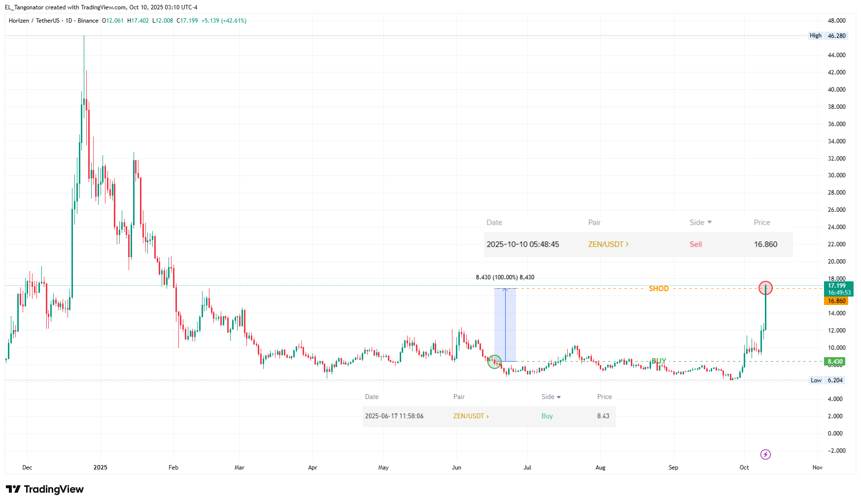Open the ZEN/USDT pair link in the sell row
The width and height of the screenshot is (861, 504).
coord(605,244)
